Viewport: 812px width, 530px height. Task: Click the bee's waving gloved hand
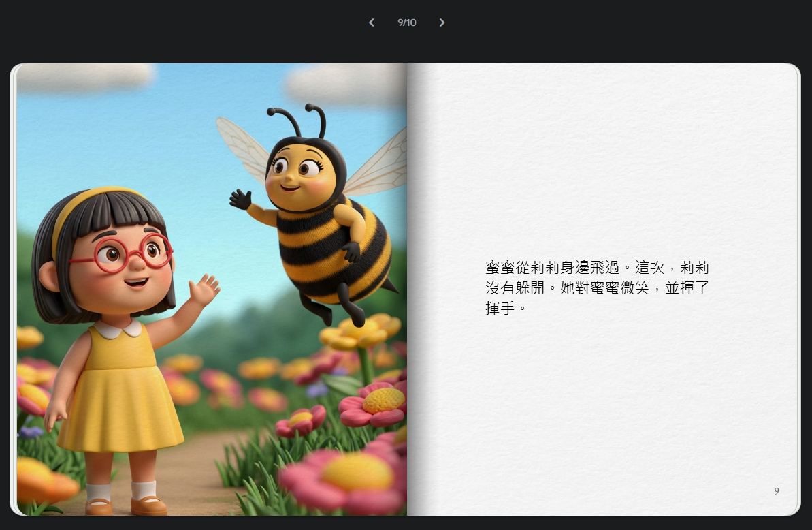coord(240,200)
